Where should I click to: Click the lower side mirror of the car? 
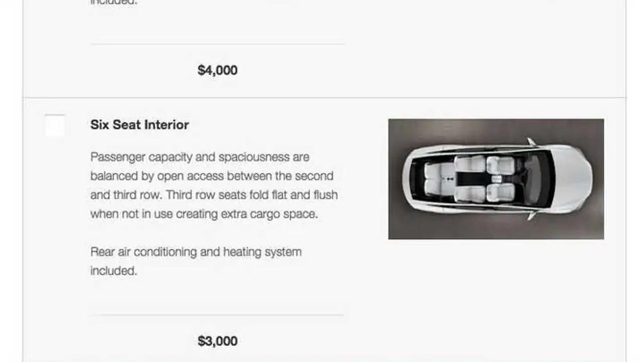[531, 216]
